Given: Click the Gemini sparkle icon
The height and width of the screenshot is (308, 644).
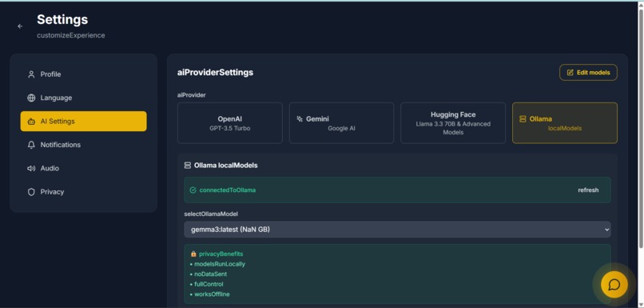Looking at the screenshot, I should click(300, 119).
